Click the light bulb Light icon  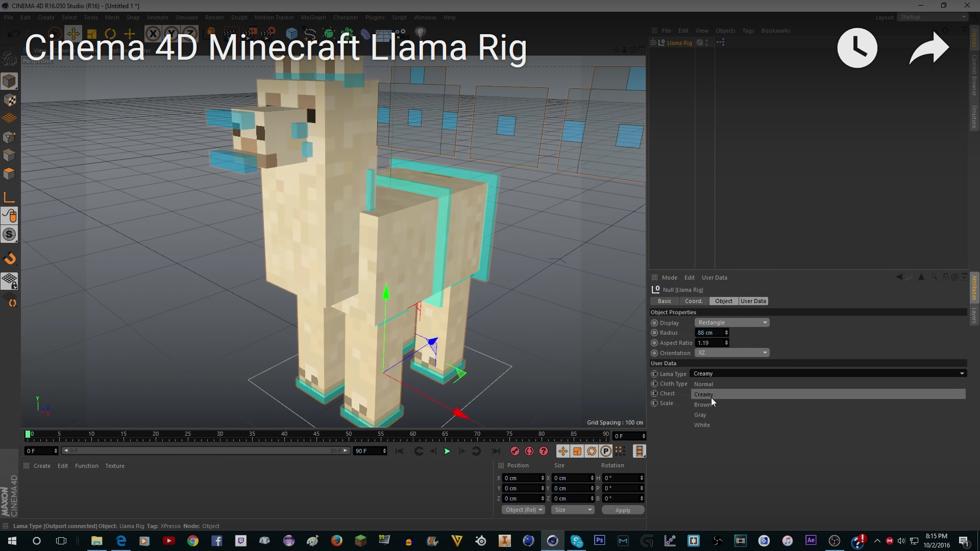421,34
